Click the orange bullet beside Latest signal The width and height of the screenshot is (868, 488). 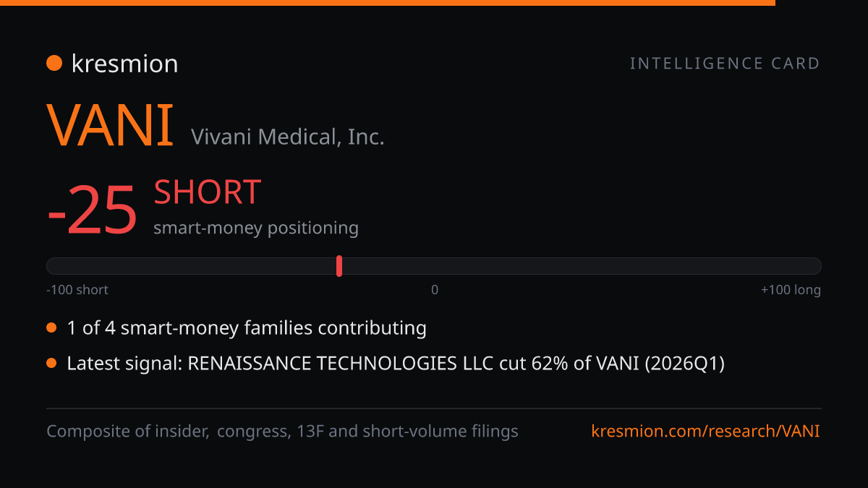[x=51, y=363]
